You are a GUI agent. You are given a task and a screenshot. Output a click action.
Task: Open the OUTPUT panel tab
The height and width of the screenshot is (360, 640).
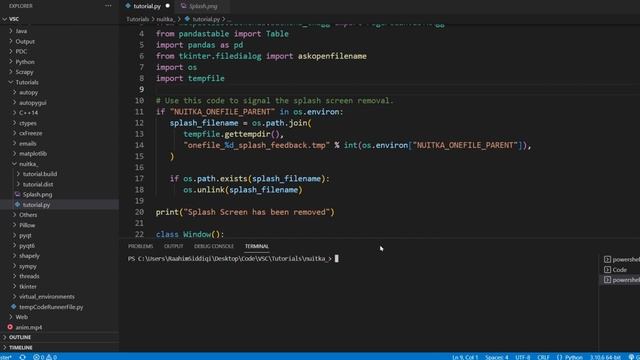[173, 246]
